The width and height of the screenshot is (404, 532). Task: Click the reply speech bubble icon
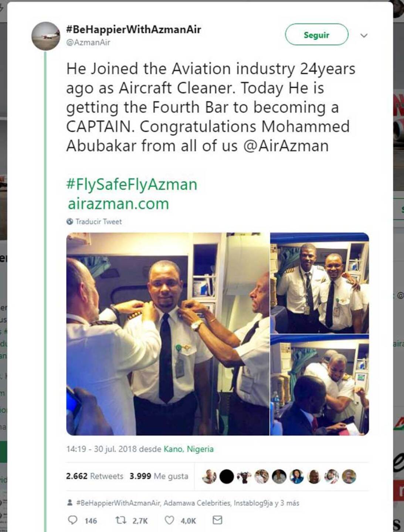(x=73, y=520)
